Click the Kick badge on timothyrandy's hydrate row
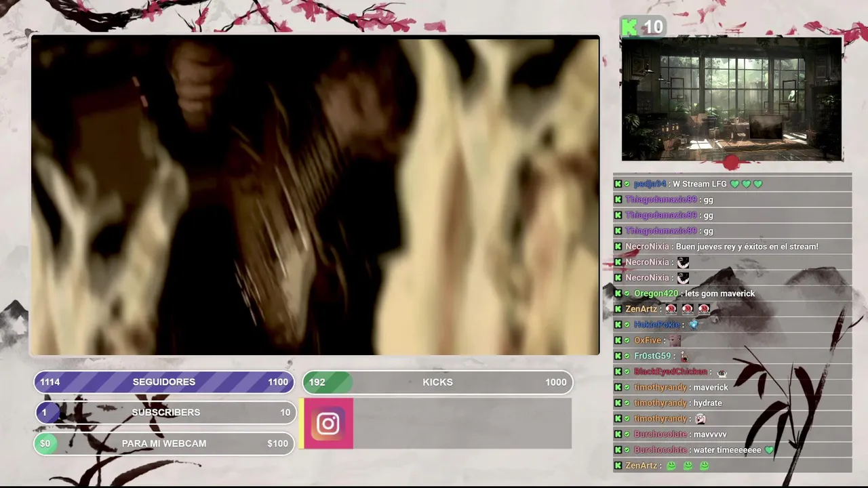Screen dimensions: 868x488 618,403
